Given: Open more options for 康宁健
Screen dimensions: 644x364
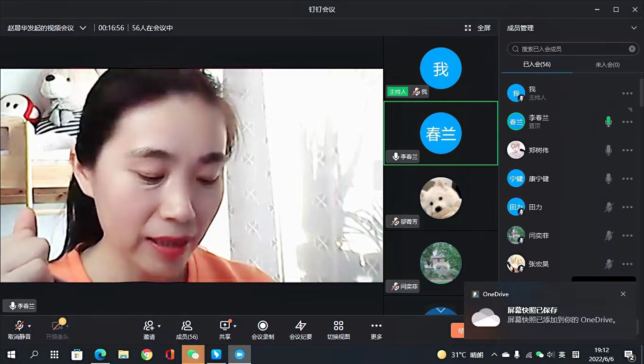Looking at the screenshot, I should [627, 179].
